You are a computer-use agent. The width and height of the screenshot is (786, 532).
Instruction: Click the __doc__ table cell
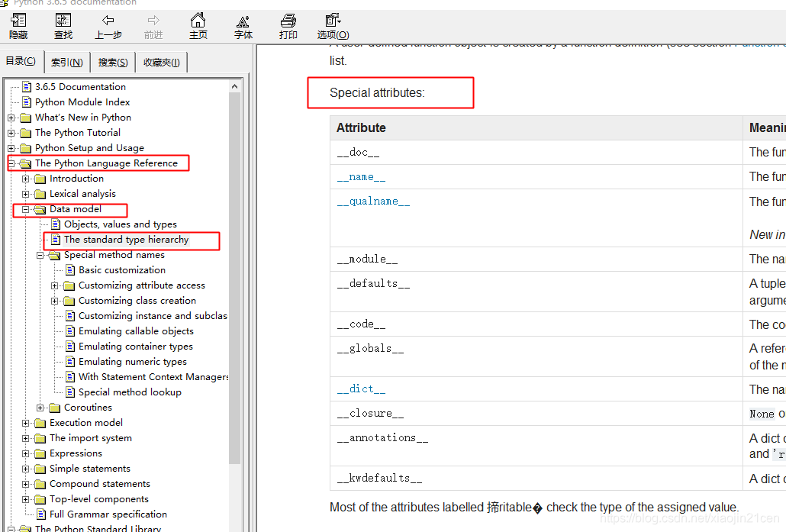pyautogui.click(x=536, y=153)
